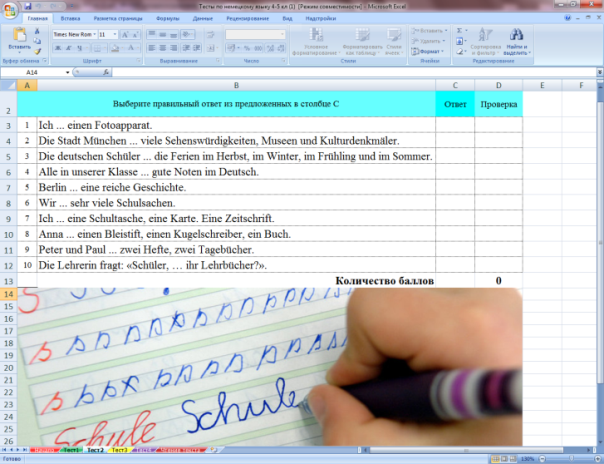This screenshot has width=604, height=464.
Task: Decrease the cell indent
Action: click(186, 48)
